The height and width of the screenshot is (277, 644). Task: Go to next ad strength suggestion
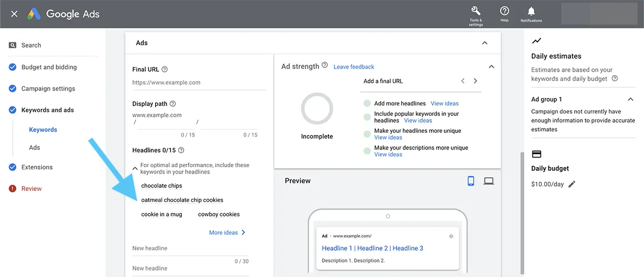475,81
